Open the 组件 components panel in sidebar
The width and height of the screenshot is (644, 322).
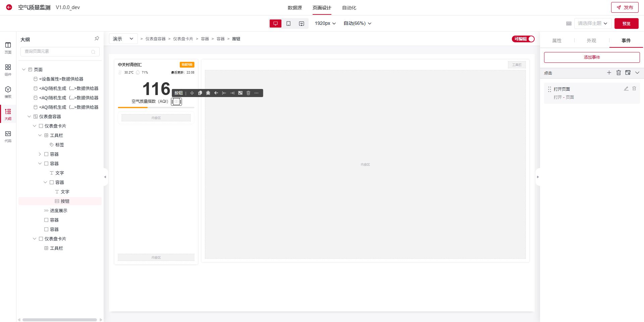(8, 70)
